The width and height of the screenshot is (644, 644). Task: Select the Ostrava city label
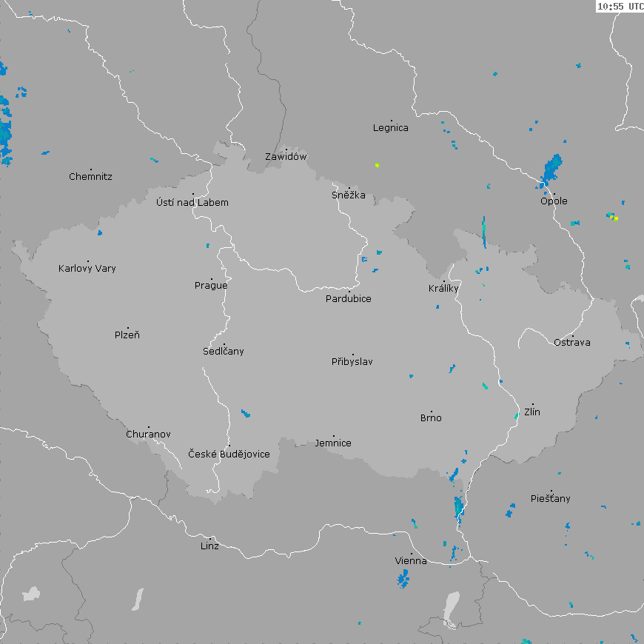pos(572,342)
